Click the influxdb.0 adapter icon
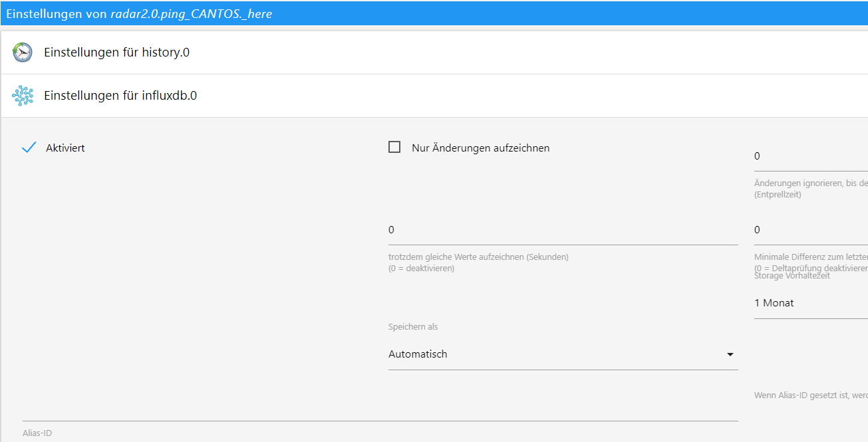Screen dimensions: 868x442 [23, 96]
